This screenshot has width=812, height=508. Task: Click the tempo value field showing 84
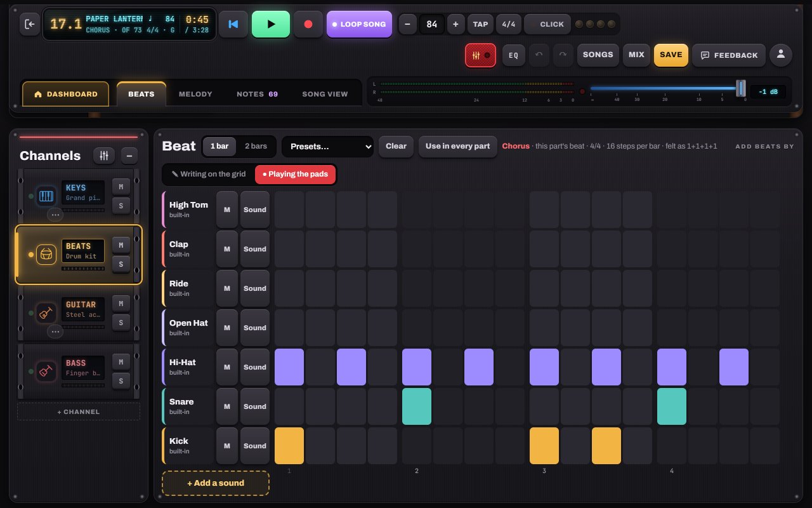point(432,24)
